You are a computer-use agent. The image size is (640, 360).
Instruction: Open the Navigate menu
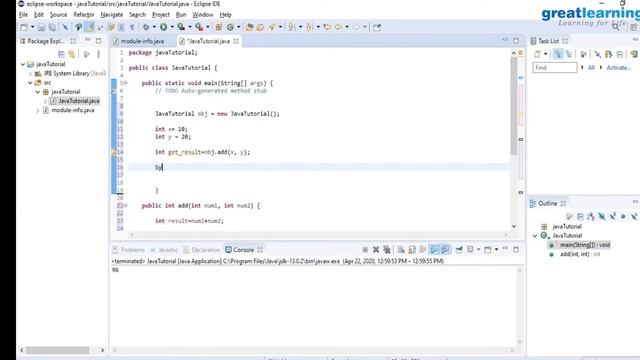point(112,15)
